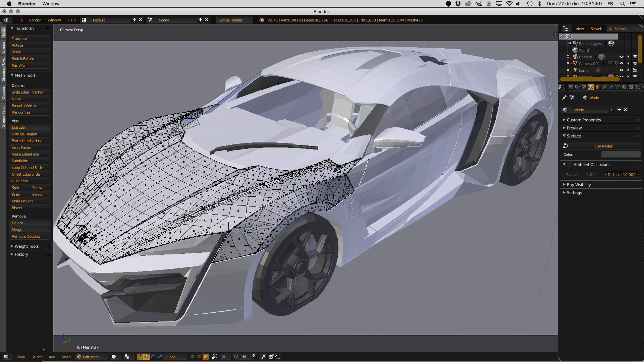
Task: Open the Mesh menu in viewport header
Action: [x=66, y=357]
